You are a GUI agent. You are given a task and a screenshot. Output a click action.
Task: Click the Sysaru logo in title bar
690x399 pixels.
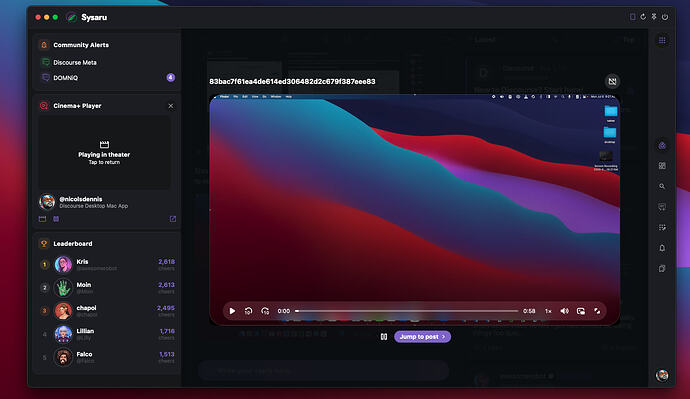click(x=71, y=17)
